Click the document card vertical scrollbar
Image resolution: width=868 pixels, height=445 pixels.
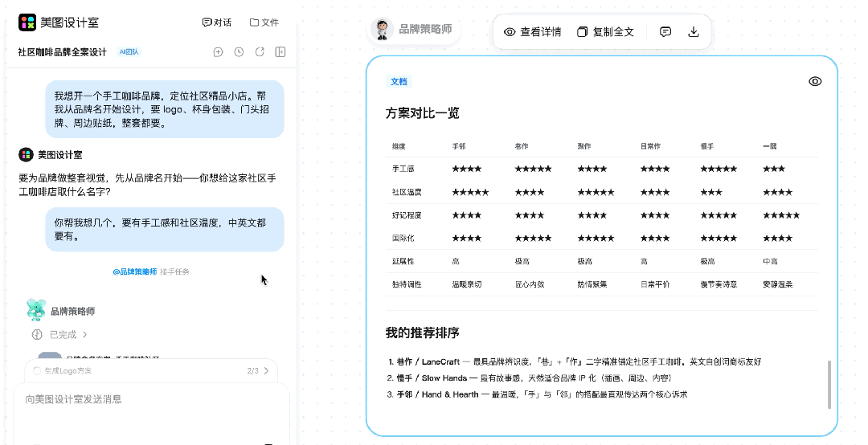coord(829,385)
